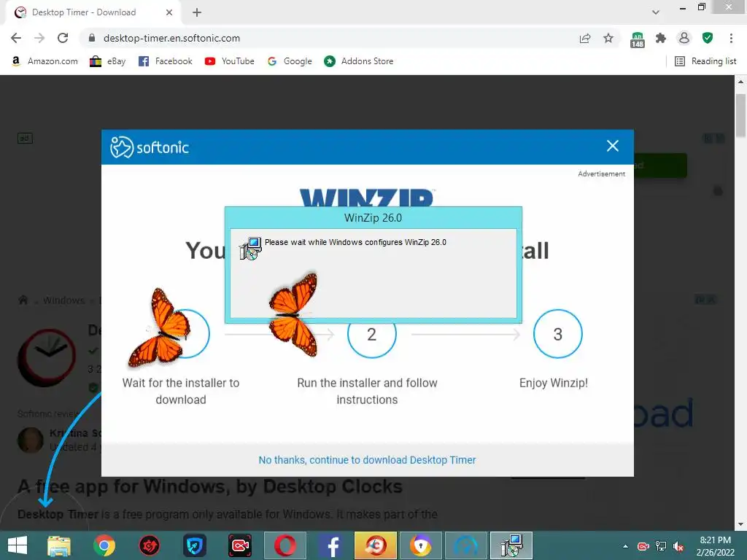Click the page vertical scrollbar thumb

(740, 115)
